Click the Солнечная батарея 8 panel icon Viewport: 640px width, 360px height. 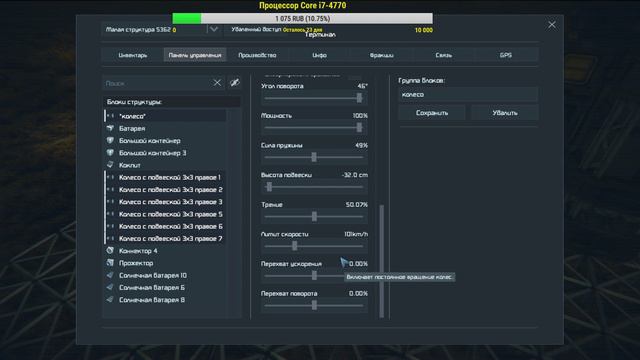pyautogui.click(x=110, y=300)
